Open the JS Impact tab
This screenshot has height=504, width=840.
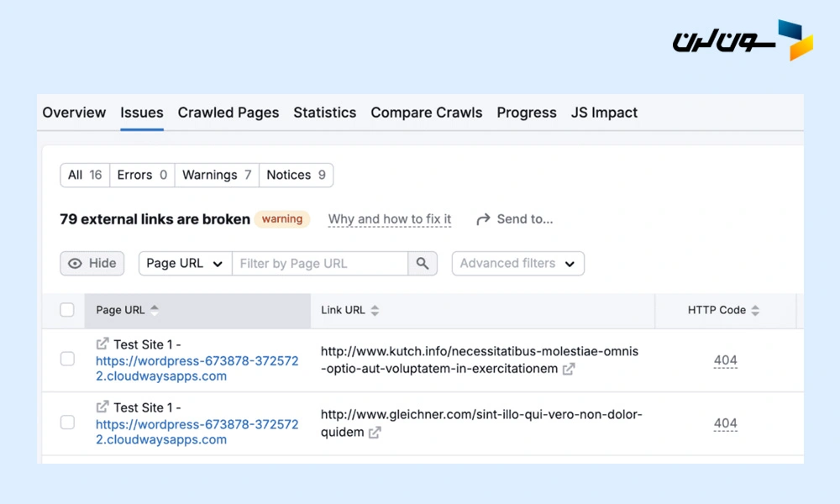(604, 113)
